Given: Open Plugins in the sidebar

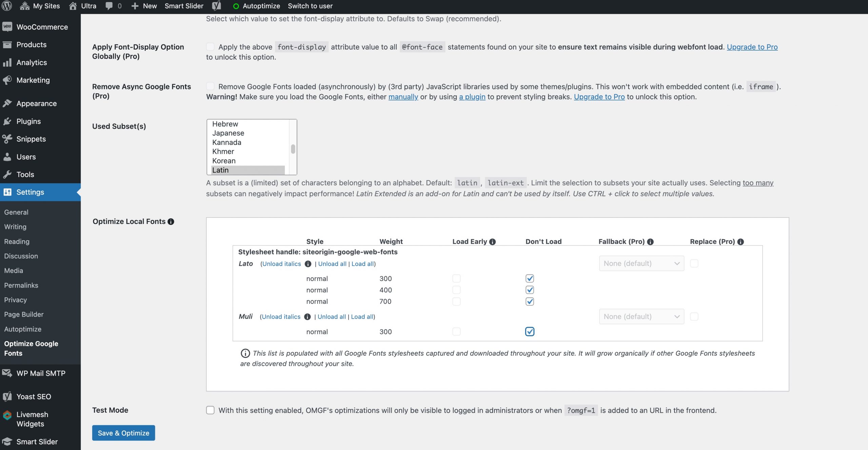Looking at the screenshot, I should point(28,121).
